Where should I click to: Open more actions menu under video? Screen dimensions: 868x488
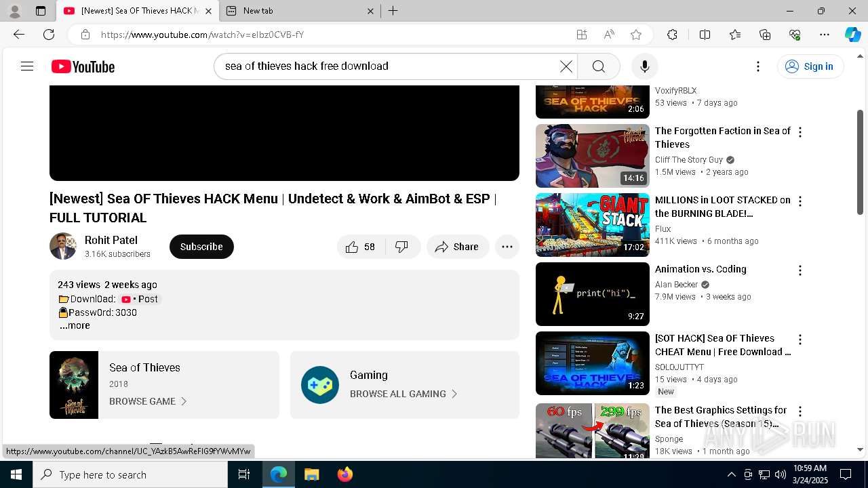507,247
